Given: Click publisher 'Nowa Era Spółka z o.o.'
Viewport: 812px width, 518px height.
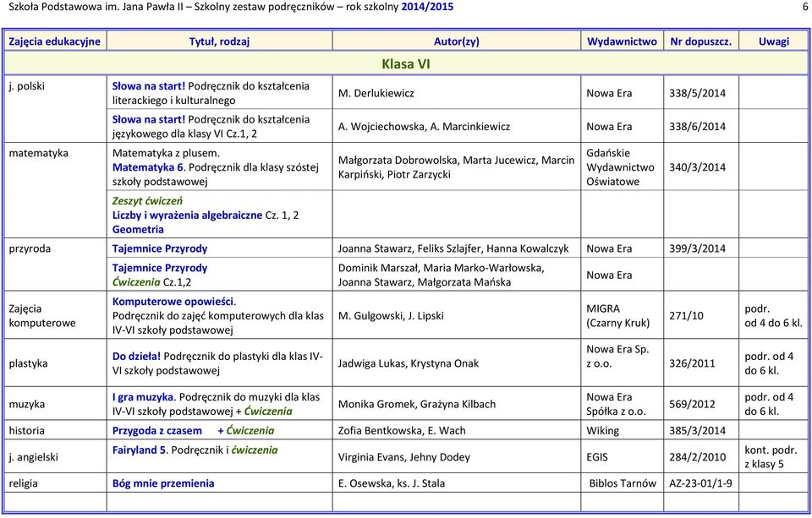Looking at the screenshot, I should (616, 405).
